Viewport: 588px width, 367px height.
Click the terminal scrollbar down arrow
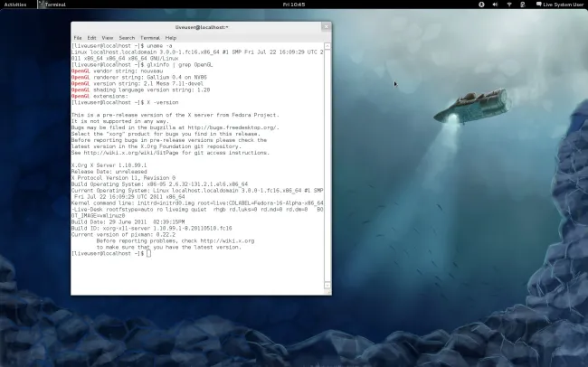point(327,286)
